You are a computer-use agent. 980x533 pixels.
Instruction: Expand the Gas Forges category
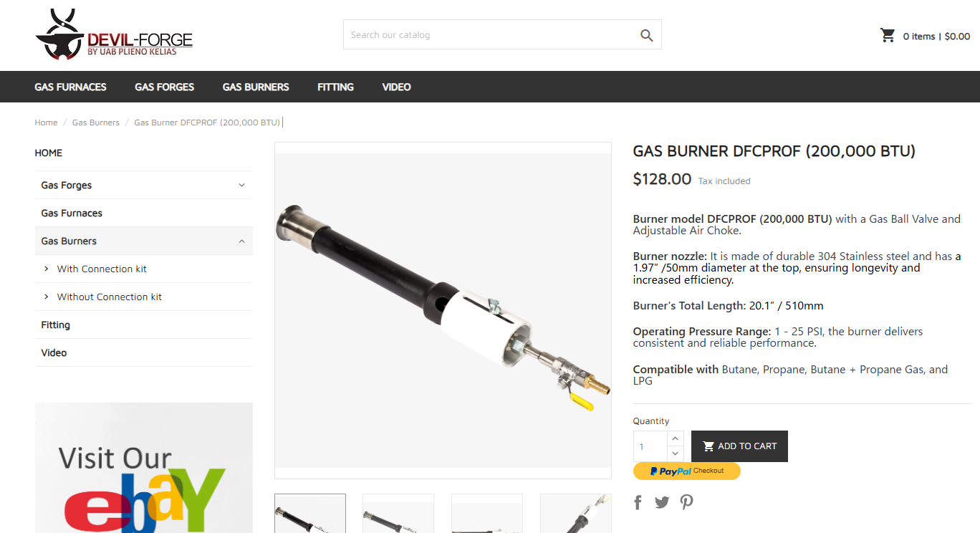(241, 185)
